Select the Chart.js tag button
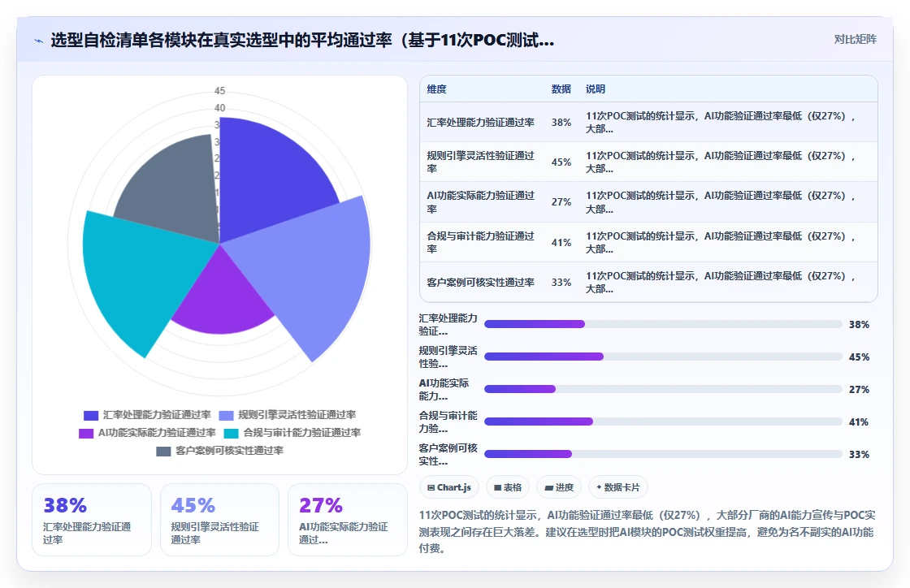Screen dimensions: 910x588 (449, 487)
